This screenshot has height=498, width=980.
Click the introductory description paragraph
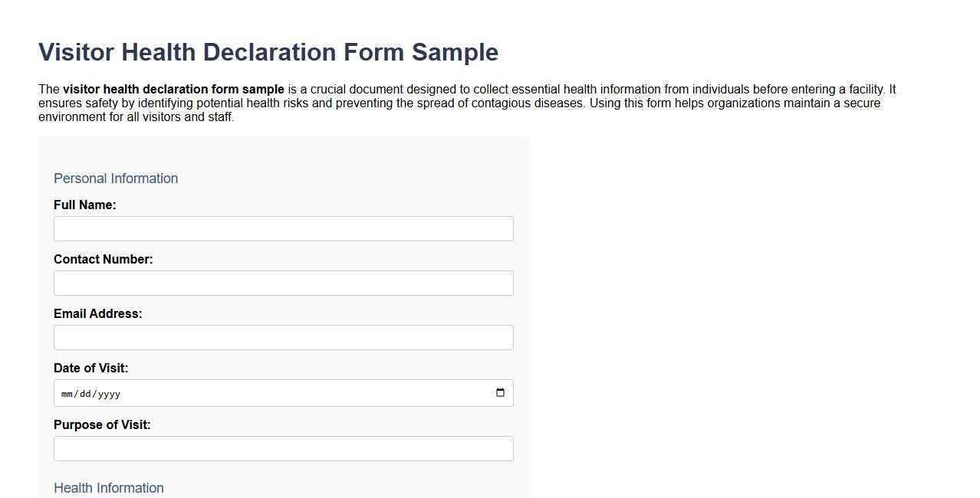pyautogui.click(x=460, y=102)
